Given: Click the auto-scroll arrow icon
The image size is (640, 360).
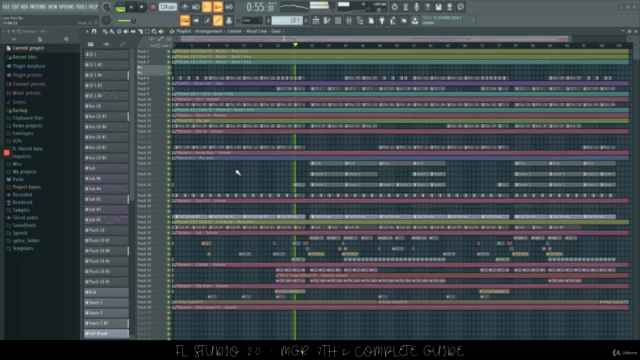Looking at the screenshot, I should [x=196, y=20].
